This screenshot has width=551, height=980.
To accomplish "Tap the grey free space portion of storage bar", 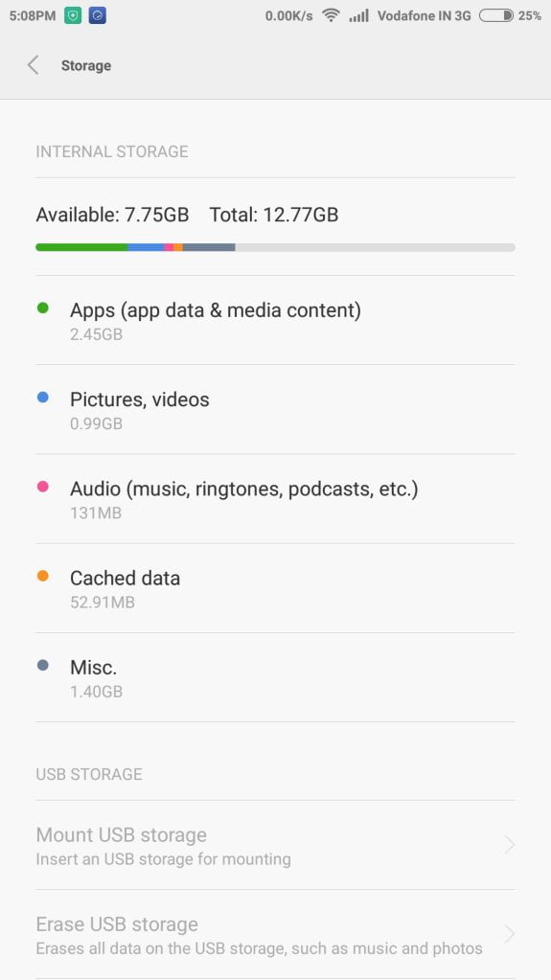I will pyautogui.click(x=376, y=247).
